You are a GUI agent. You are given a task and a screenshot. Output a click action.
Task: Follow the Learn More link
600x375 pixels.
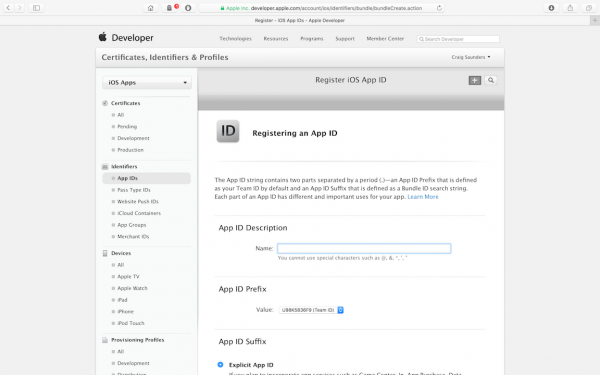pos(423,197)
